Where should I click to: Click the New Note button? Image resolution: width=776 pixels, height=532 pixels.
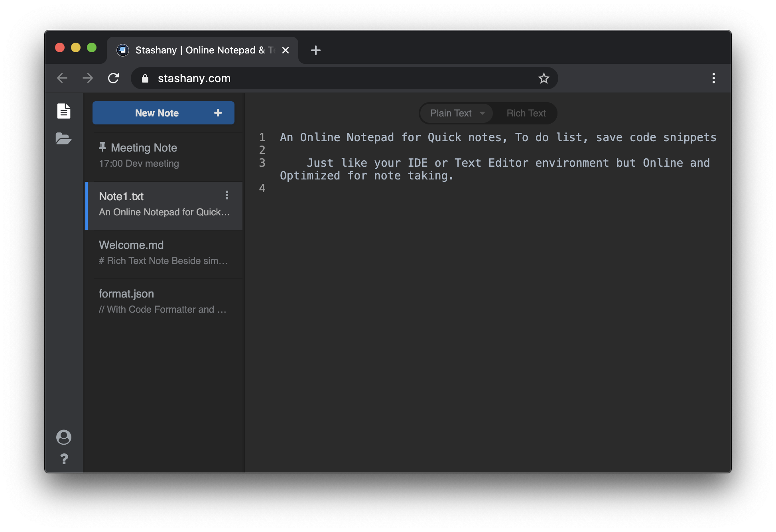tap(163, 113)
